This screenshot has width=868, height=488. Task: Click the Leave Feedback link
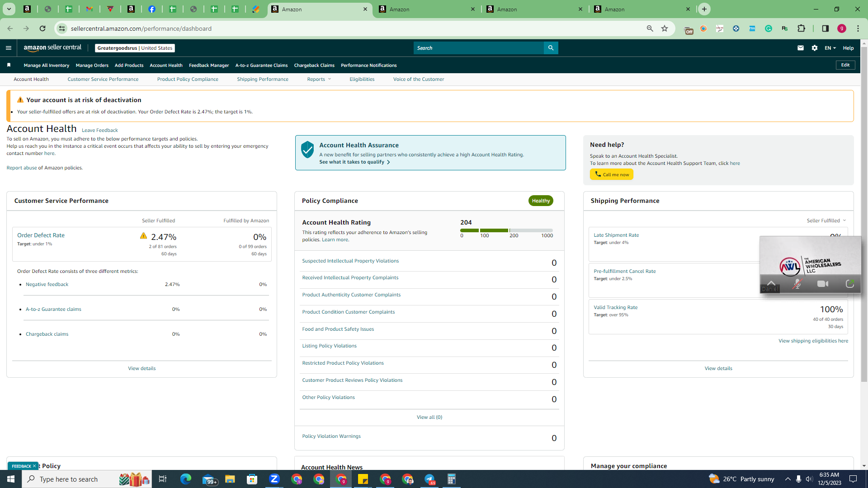coord(100,130)
